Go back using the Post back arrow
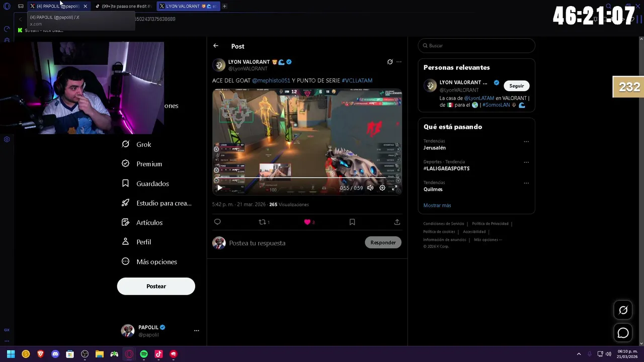The width and height of the screenshot is (644, 362). pyautogui.click(x=216, y=46)
